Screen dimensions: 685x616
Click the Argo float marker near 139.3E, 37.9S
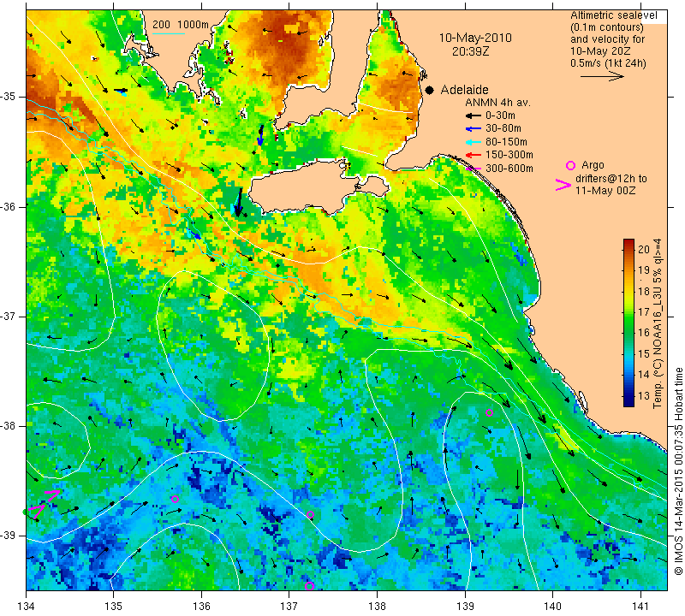pos(489,413)
